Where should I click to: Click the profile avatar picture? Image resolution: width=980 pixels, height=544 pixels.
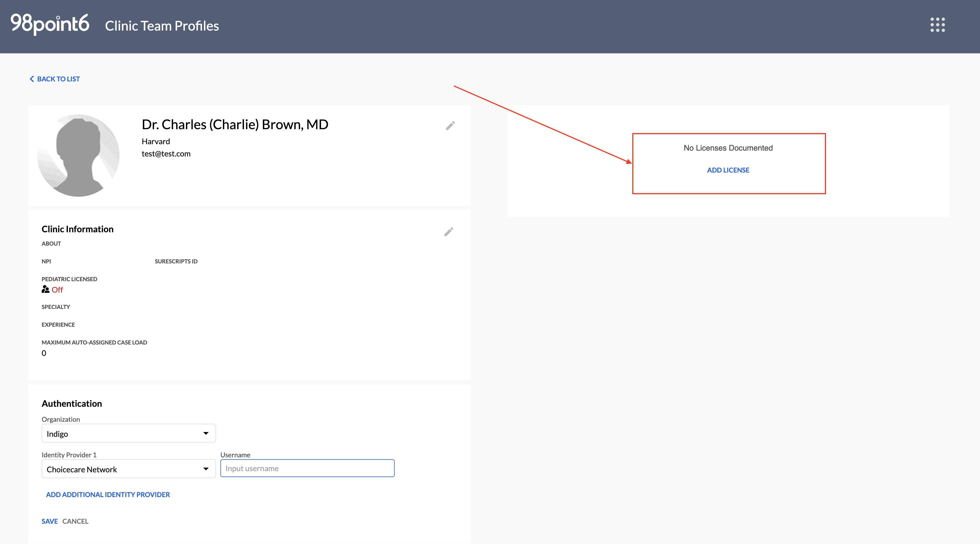point(78,156)
